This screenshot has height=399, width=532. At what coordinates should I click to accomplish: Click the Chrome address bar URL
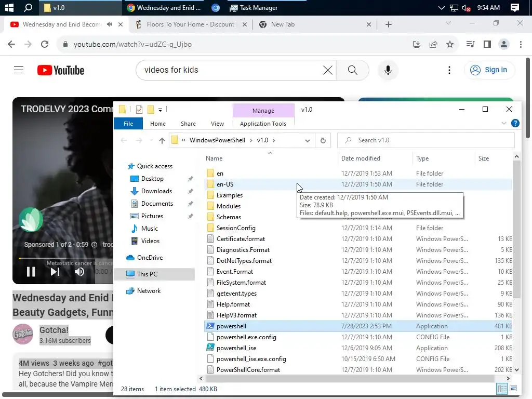click(132, 45)
